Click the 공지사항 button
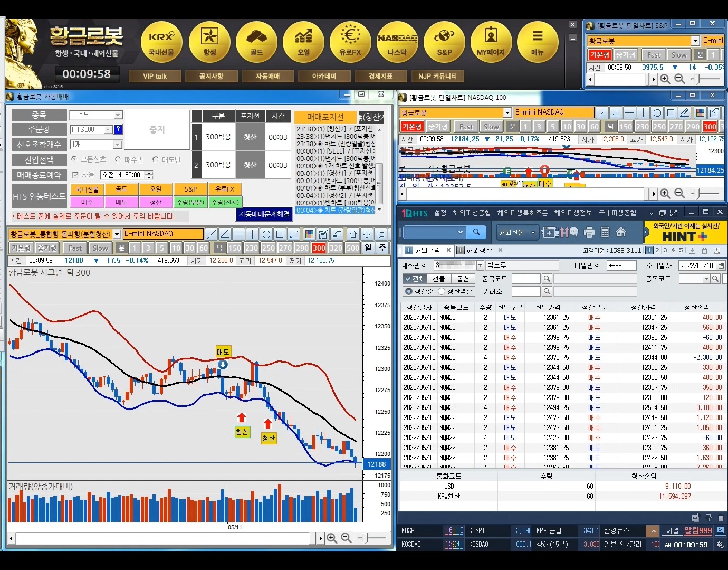Screen dimensions: 728x570 [211, 76]
